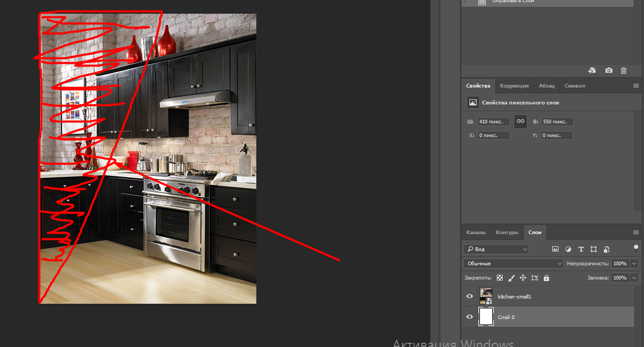Switch to the Контуры tab

click(x=507, y=233)
